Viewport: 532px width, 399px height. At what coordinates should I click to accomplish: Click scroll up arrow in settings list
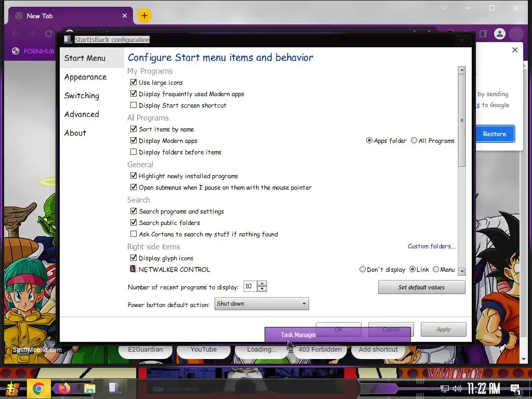[461, 70]
